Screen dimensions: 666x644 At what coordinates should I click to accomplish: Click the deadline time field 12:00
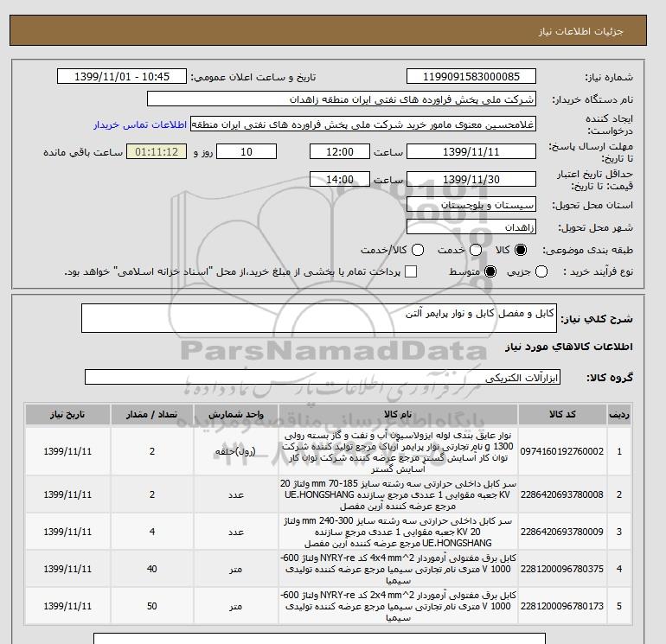coord(340,151)
